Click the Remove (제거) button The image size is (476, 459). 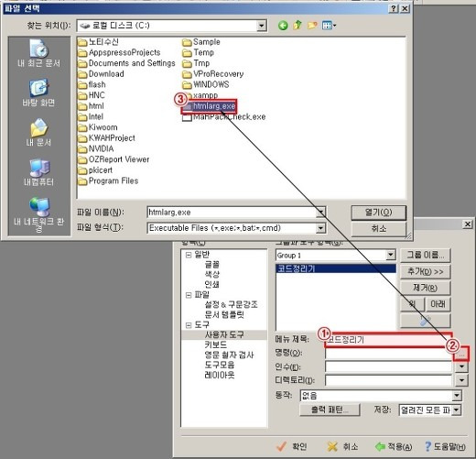click(426, 288)
